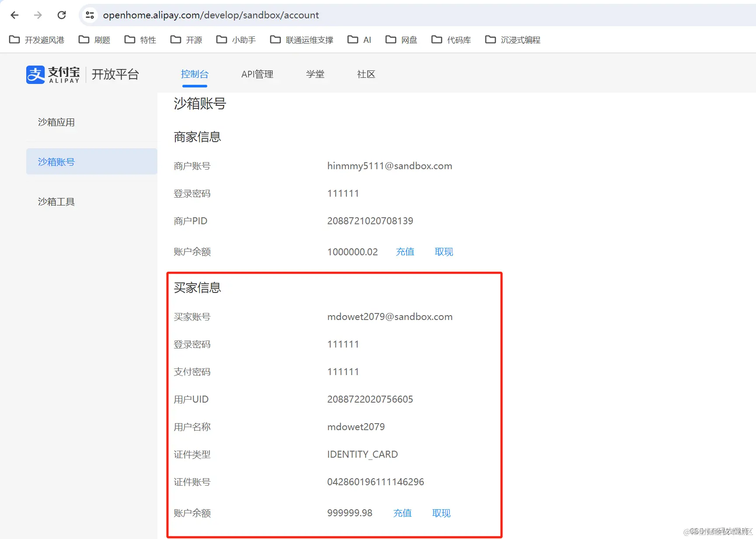This screenshot has width=756, height=539.
Task: Click user name value mdowet2079
Action: tap(356, 427)
